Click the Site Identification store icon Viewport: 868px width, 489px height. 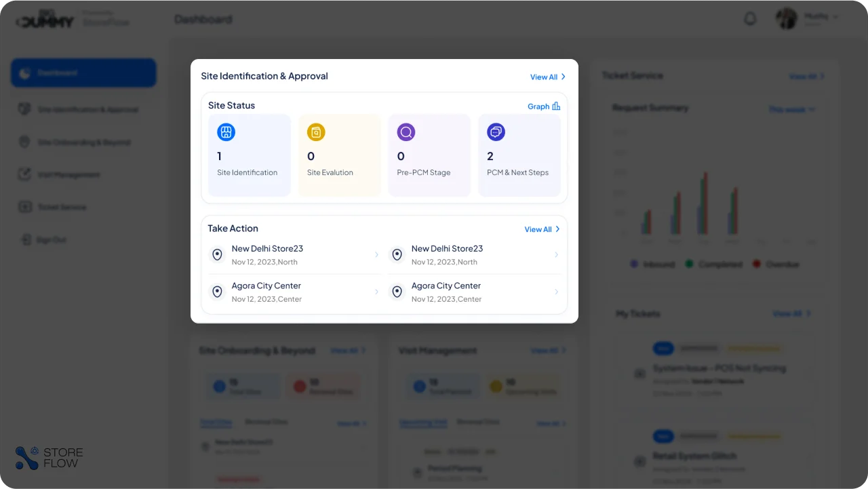(x=226, y=132)
